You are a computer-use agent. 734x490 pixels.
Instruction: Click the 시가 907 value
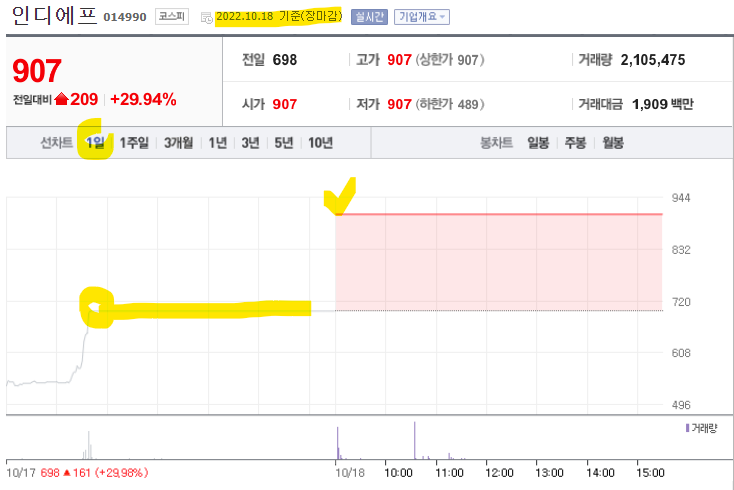click(x=285, y=104)
